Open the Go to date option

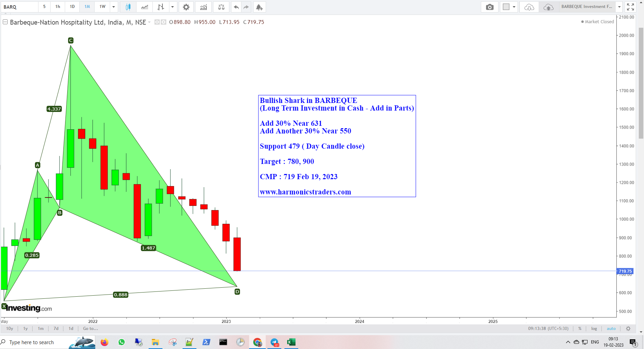(90, 329)
